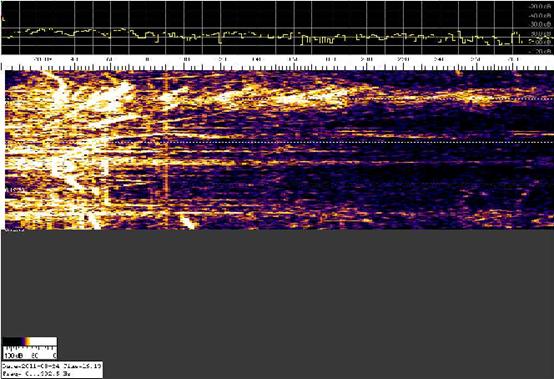Click the bright white band along upper dotted line

[283, 96]
